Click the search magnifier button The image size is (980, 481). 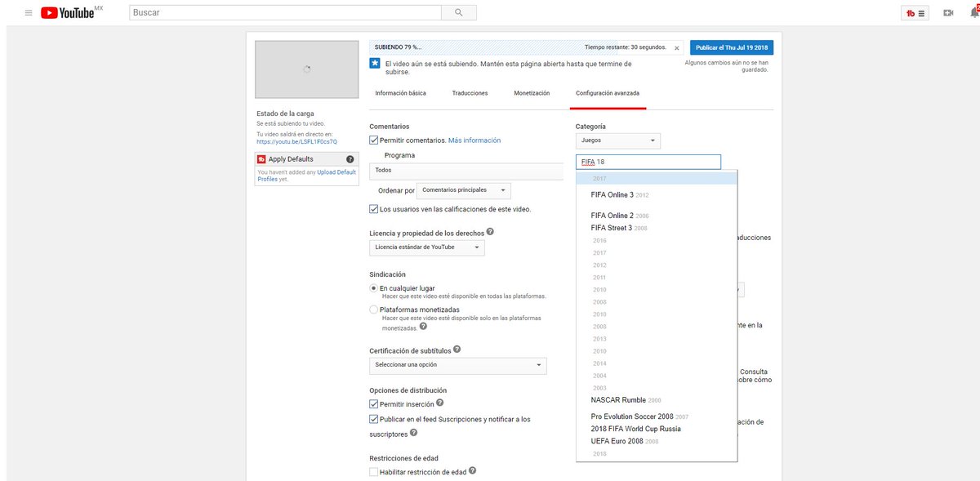click(458, 13)
